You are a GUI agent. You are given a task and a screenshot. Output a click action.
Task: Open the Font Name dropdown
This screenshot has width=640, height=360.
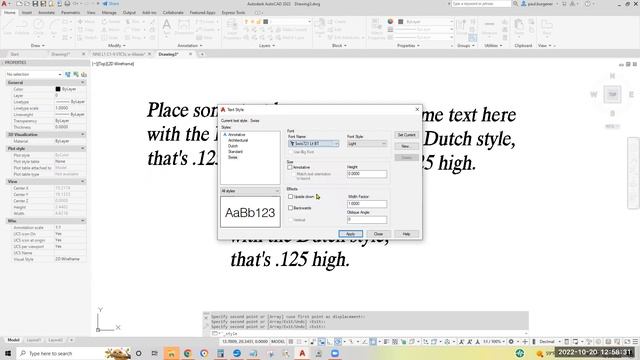(313, 144)
